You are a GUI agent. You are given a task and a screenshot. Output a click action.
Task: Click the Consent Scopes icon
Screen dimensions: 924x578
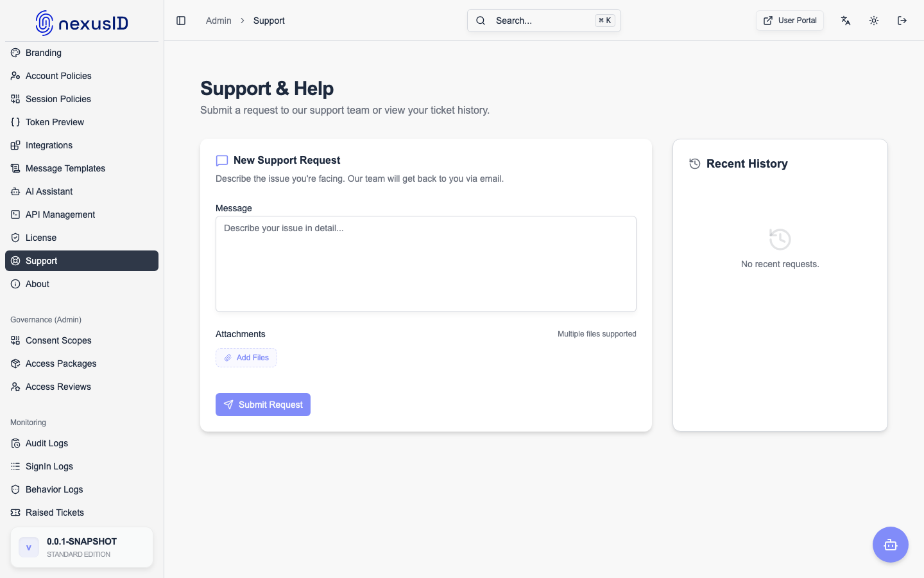(15, 340)
